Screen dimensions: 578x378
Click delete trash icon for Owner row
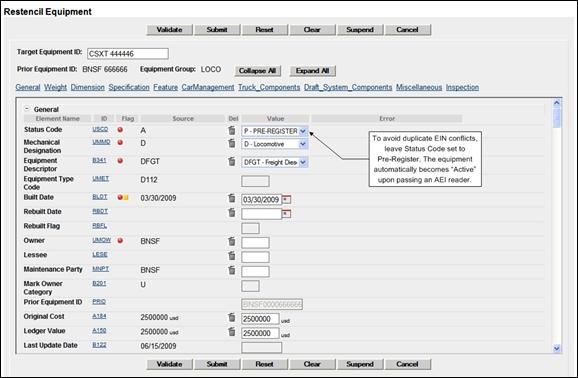[x=231, y=241]
